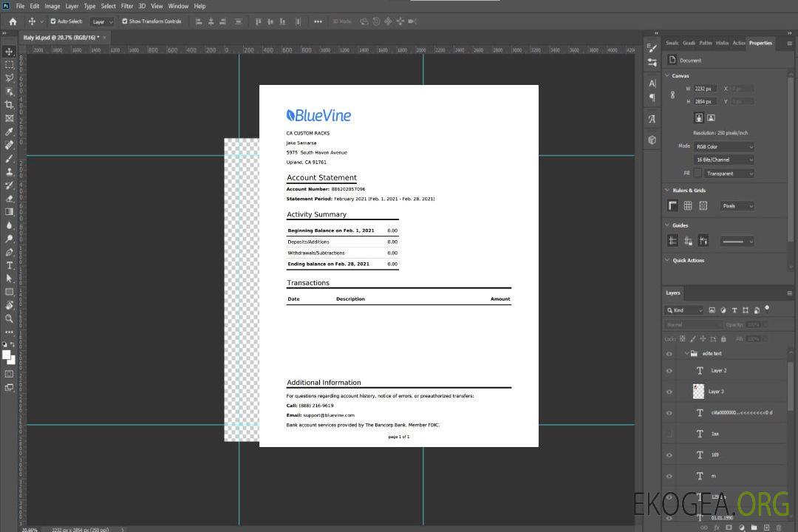Hide the 'edite text' group
This screenshot has height=532, width=798.
point(669,354)
